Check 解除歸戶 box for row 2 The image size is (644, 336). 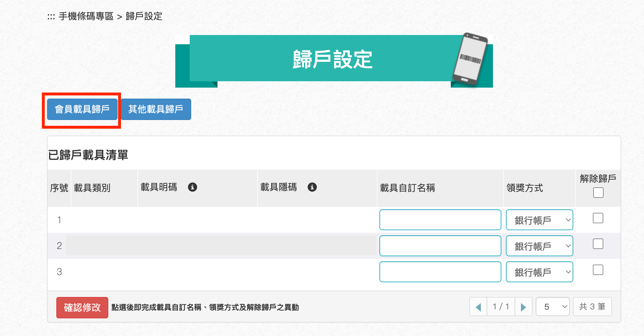(598, 244)
